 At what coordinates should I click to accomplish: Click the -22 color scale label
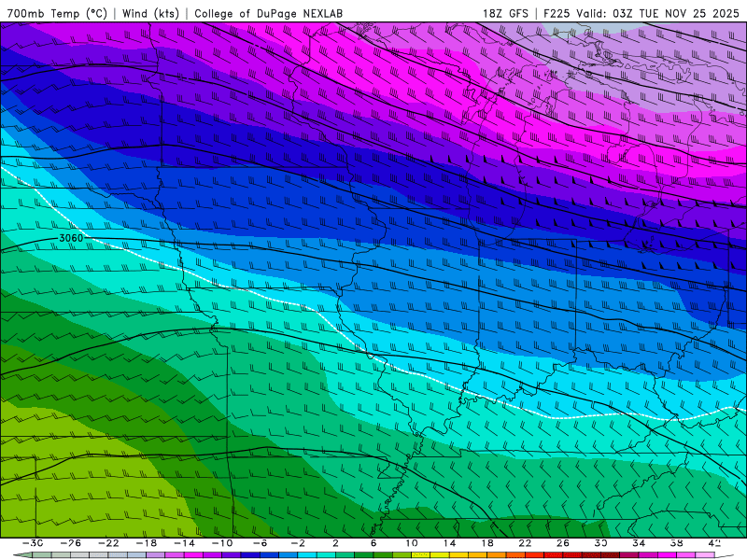pos(108,543)
